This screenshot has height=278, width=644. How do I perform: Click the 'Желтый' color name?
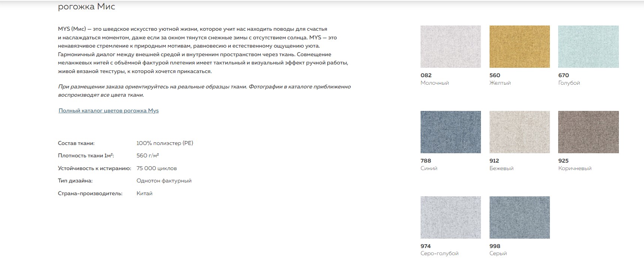tap(500, 83)
